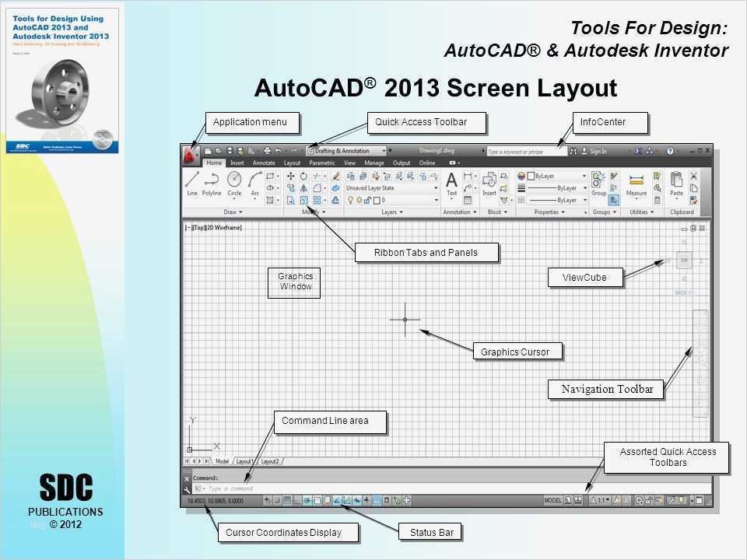Expand the Properties panel

point(549,212)
